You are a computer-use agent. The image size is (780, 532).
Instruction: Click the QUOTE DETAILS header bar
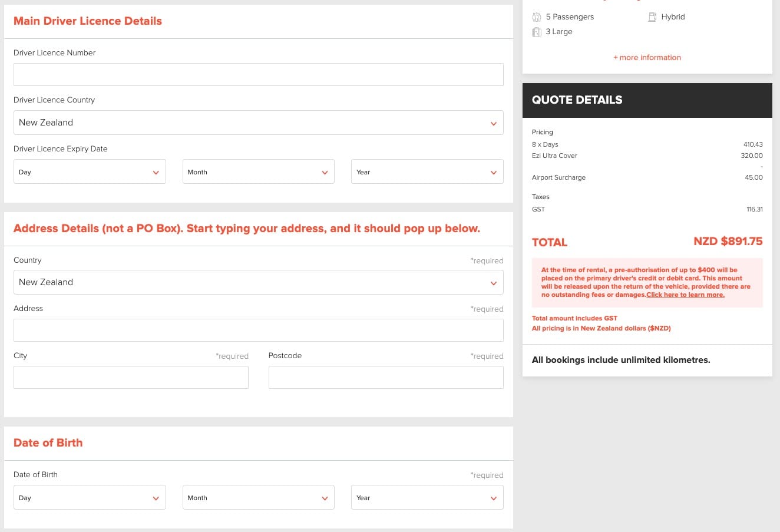[x=647, y=100]
